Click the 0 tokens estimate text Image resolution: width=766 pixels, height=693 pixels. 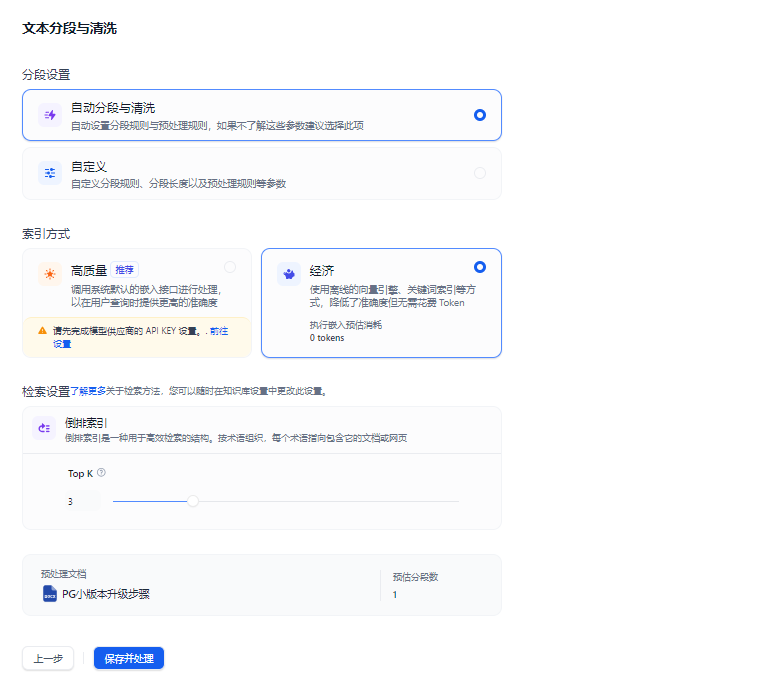[327, 338]
